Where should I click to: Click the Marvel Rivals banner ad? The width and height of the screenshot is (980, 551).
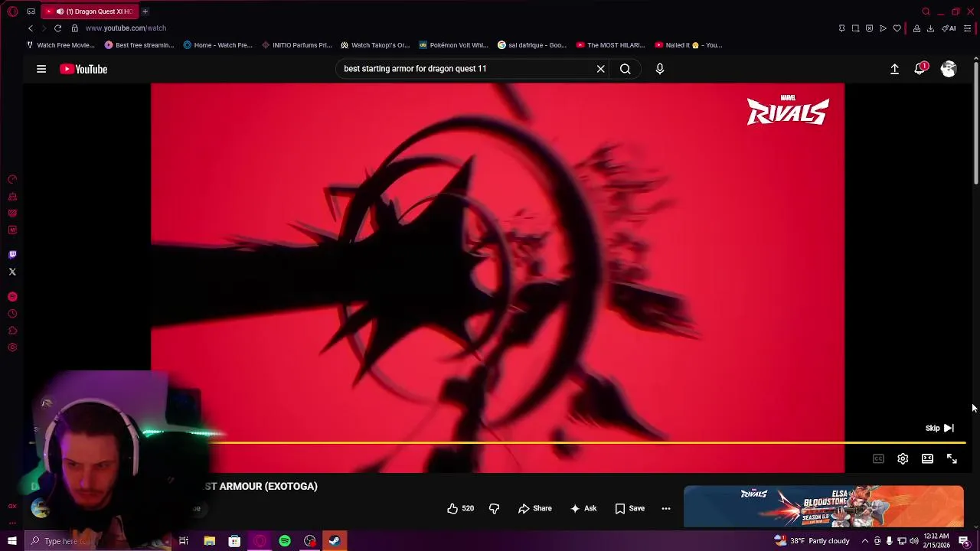[x=824, y=506]
